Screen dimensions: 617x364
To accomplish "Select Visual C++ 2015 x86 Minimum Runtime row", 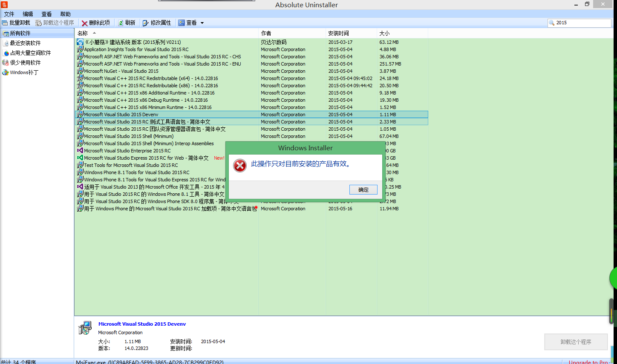I will point(251,107).
